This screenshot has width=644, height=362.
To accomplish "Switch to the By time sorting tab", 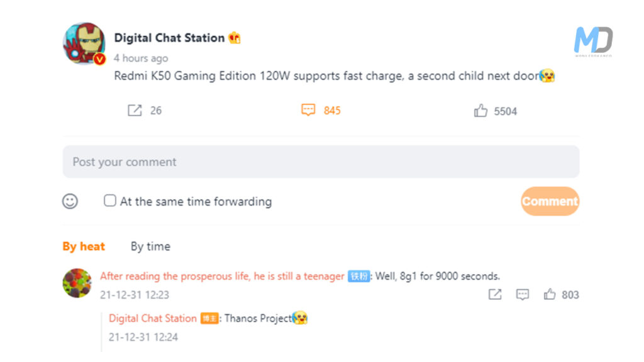I will [150, 246].
